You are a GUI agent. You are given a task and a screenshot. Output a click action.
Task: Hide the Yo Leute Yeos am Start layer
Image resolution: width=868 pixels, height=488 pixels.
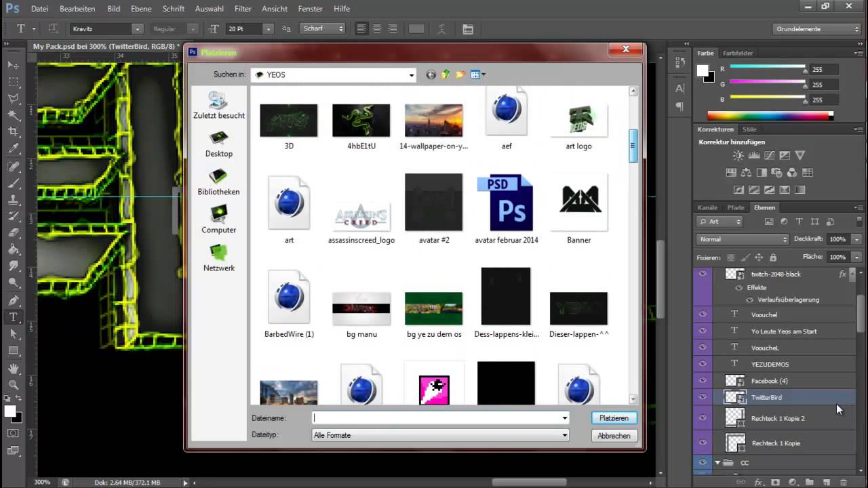coord(703,331)
